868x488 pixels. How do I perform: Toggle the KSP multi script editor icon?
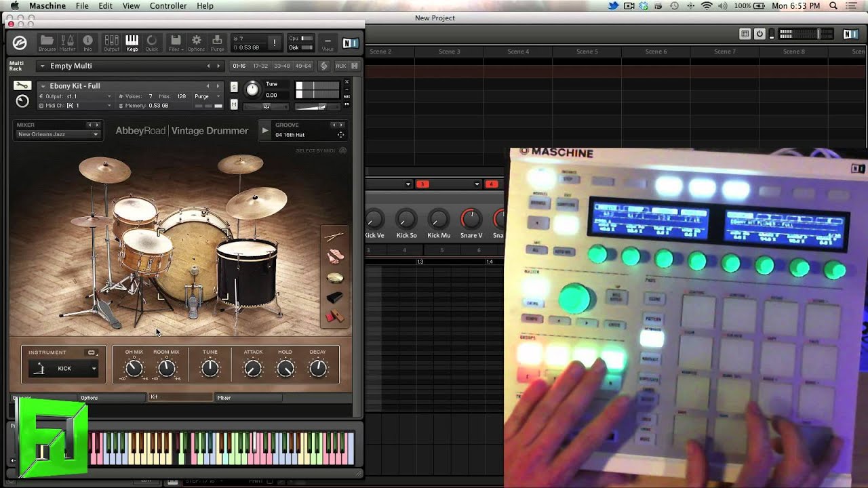click(324, 66)
